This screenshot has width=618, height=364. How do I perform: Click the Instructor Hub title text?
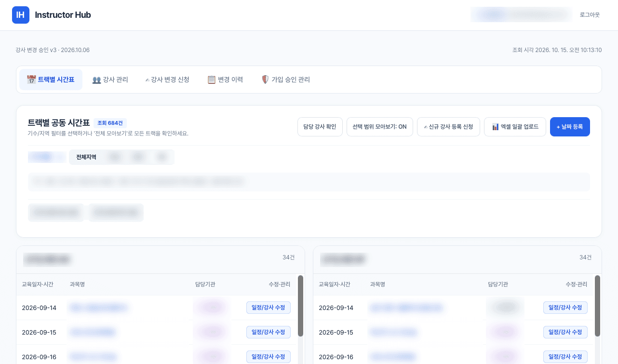(x=63, y=15)
